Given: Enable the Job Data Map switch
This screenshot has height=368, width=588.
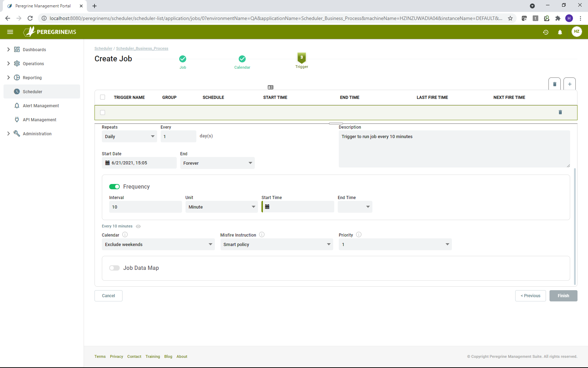Looking at the screenshot, I should point(114,268).
